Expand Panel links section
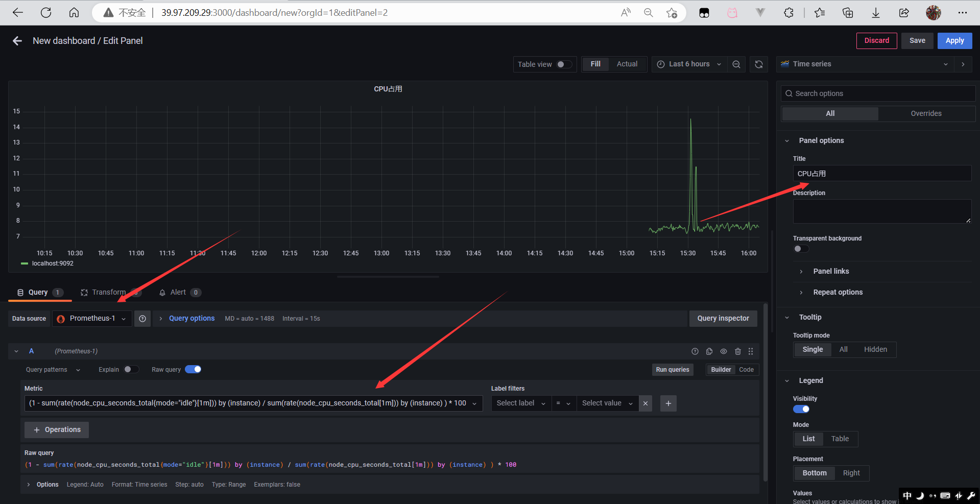Viewport: 980px width, 504px height. click(x=831, y=272)
